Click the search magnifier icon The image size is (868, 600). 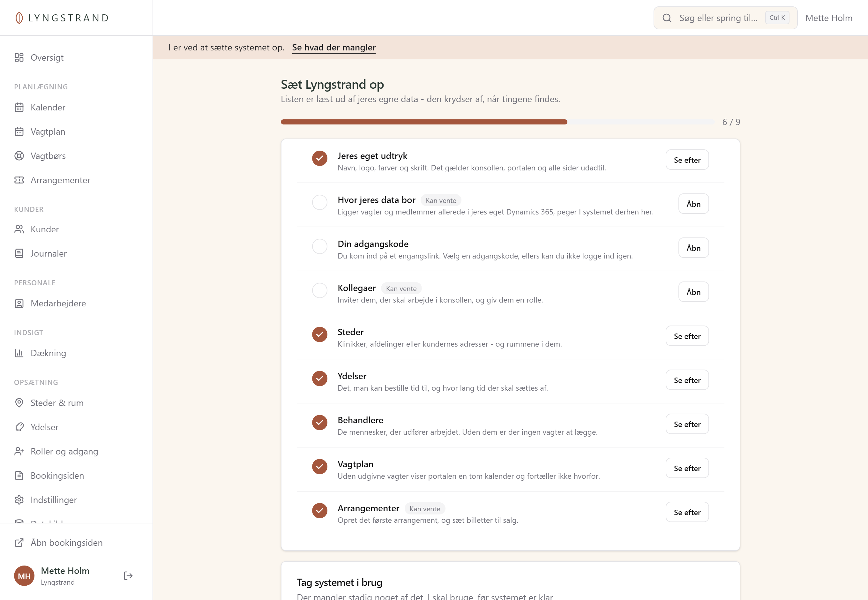667,18
